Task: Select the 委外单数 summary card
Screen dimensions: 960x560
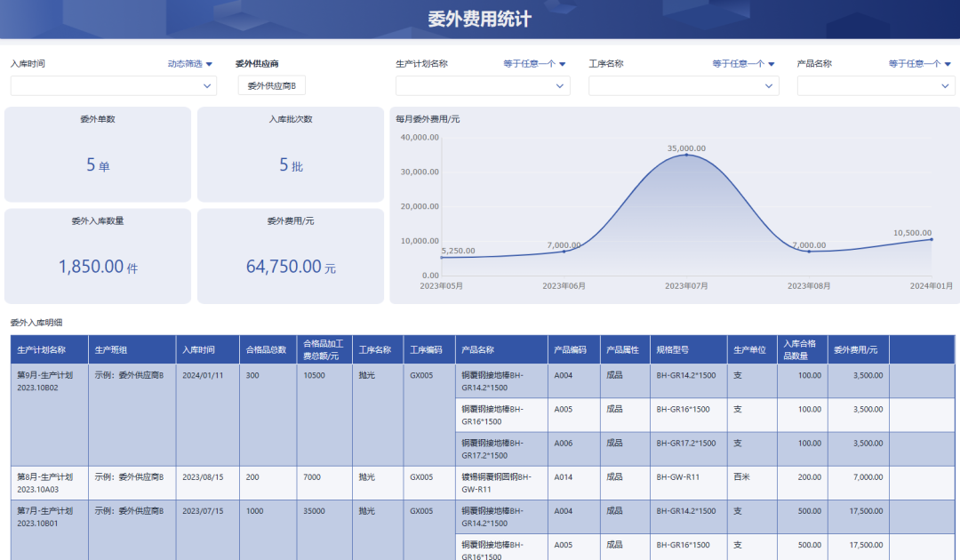Action: point(98,155)
